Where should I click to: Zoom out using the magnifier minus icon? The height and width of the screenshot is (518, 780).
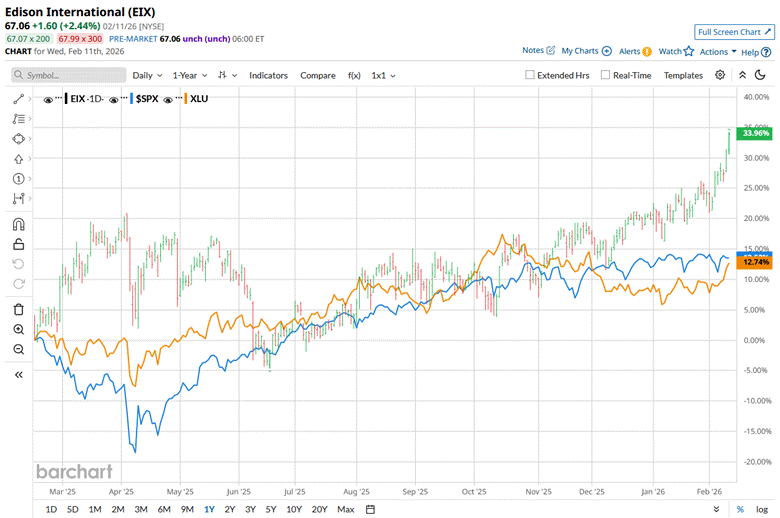(x=19, y=349)
